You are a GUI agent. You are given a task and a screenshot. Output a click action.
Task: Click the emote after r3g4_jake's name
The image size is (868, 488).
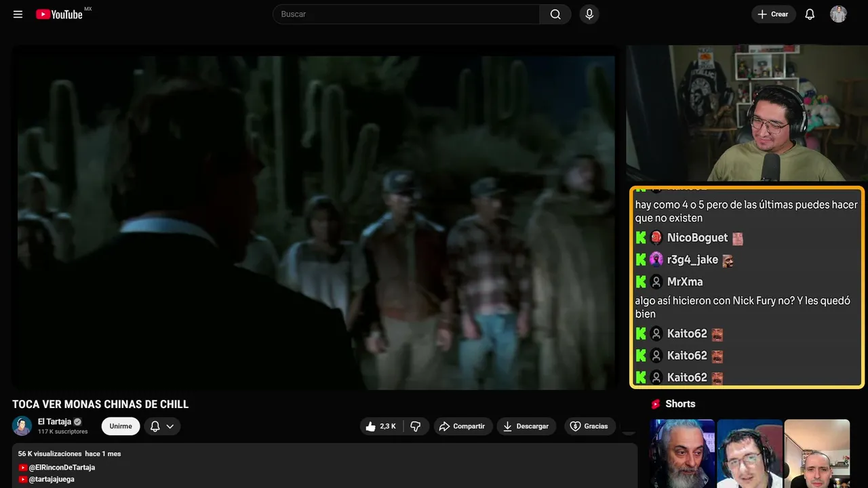728,260
